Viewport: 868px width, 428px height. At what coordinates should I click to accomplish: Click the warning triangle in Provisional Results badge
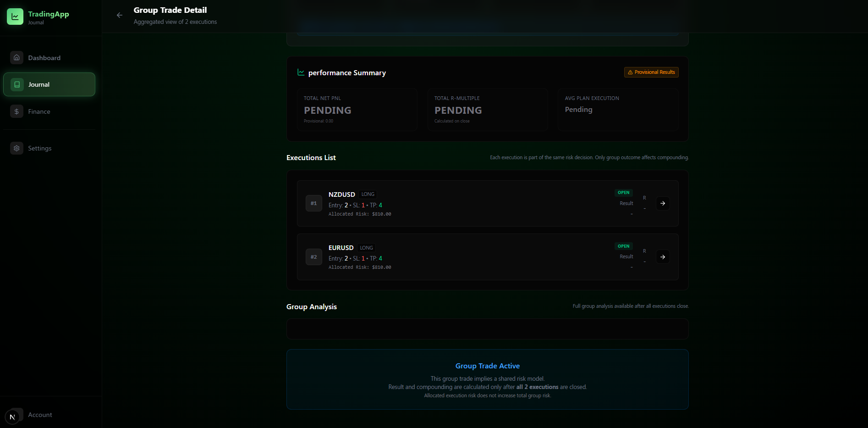point(631,72)
